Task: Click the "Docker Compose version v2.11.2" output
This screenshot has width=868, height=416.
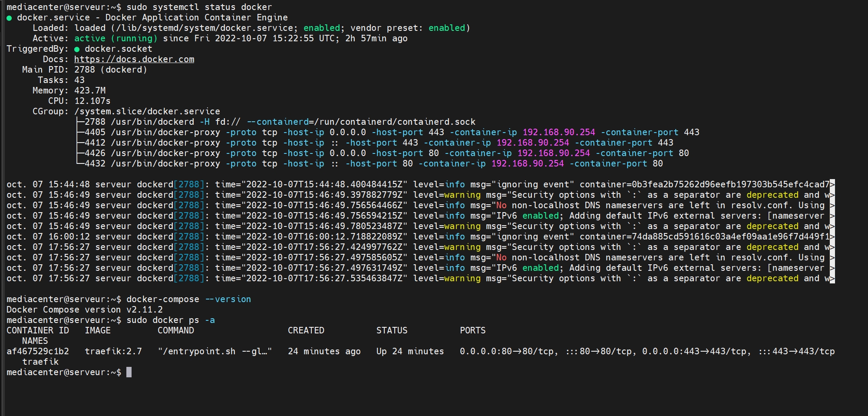Action: (x=85, y=310)
